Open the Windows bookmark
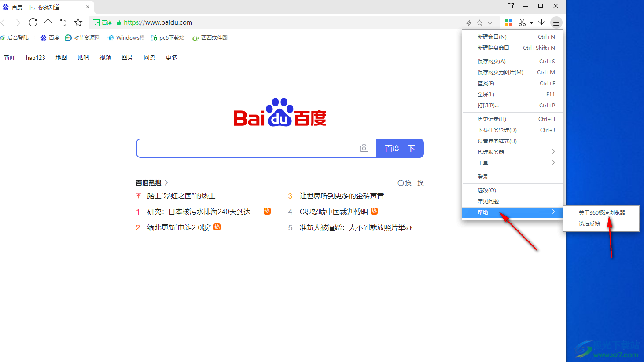 pyautogui.click(x=126, y=38)
